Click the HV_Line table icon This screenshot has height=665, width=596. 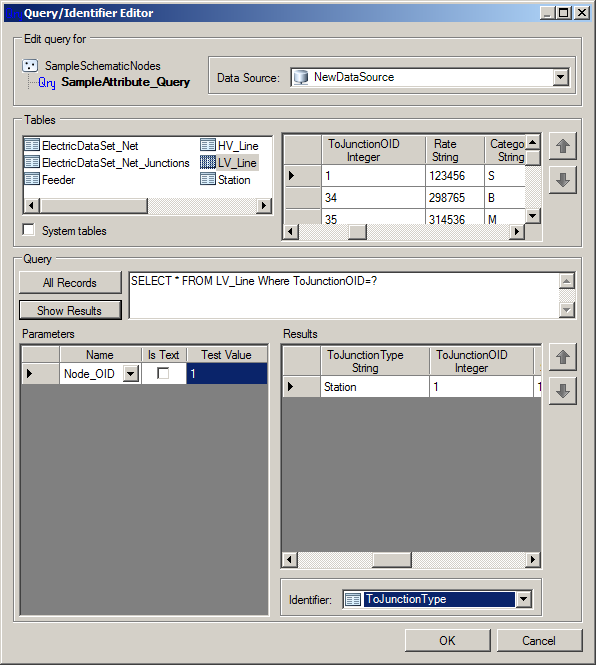coord(207,145)
